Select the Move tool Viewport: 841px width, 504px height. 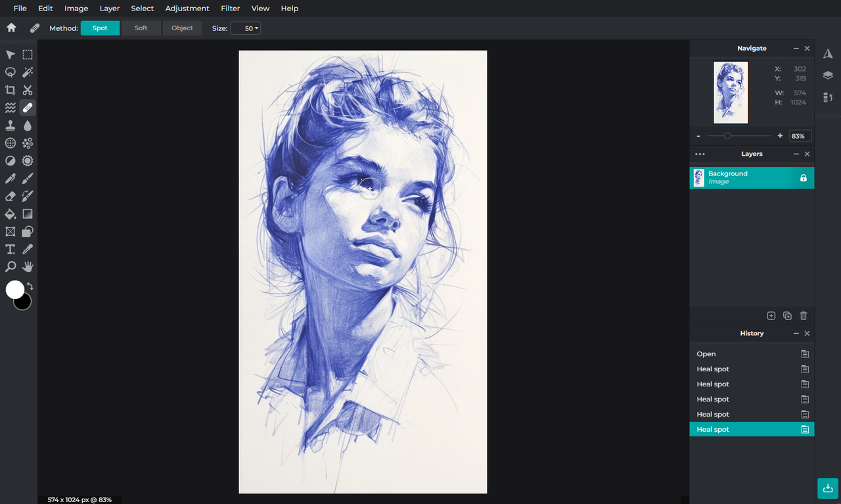9,55
